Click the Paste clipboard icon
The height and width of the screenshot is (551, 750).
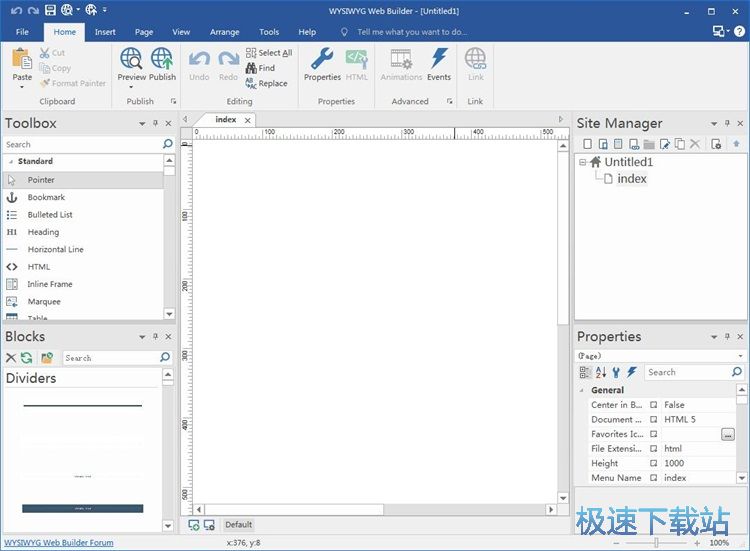pos(22,59)
